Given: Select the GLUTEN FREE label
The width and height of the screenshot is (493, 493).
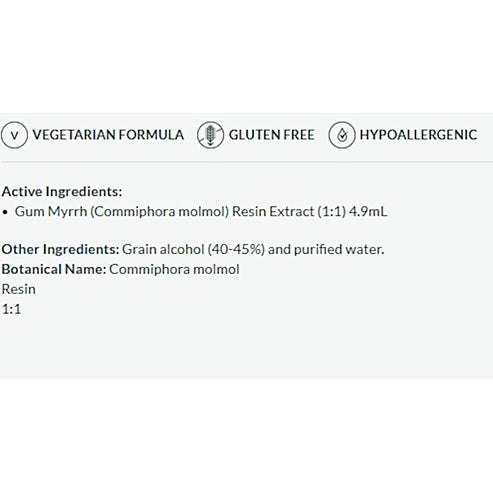Looking at the screenshot, I should (x=272, y=135).
